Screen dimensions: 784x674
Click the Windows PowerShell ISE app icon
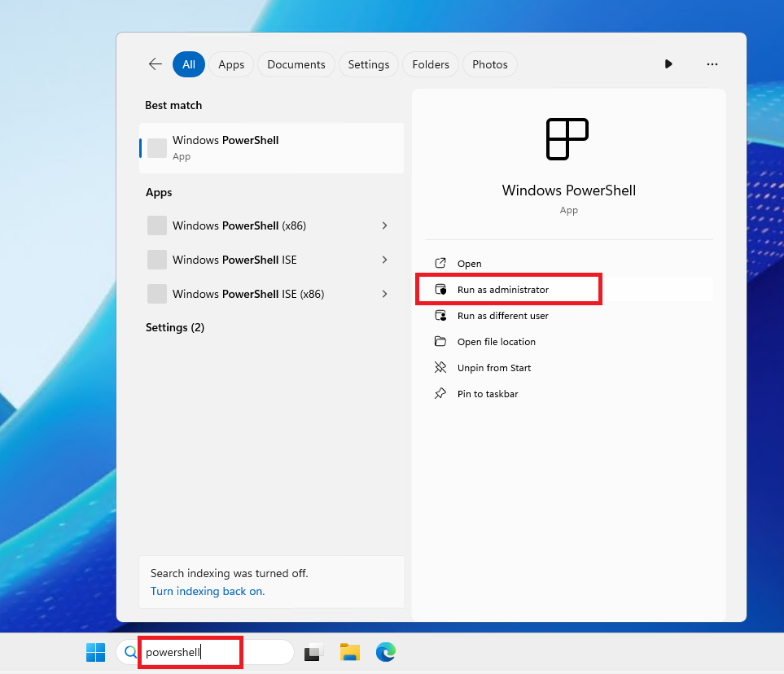pos(157,260)
